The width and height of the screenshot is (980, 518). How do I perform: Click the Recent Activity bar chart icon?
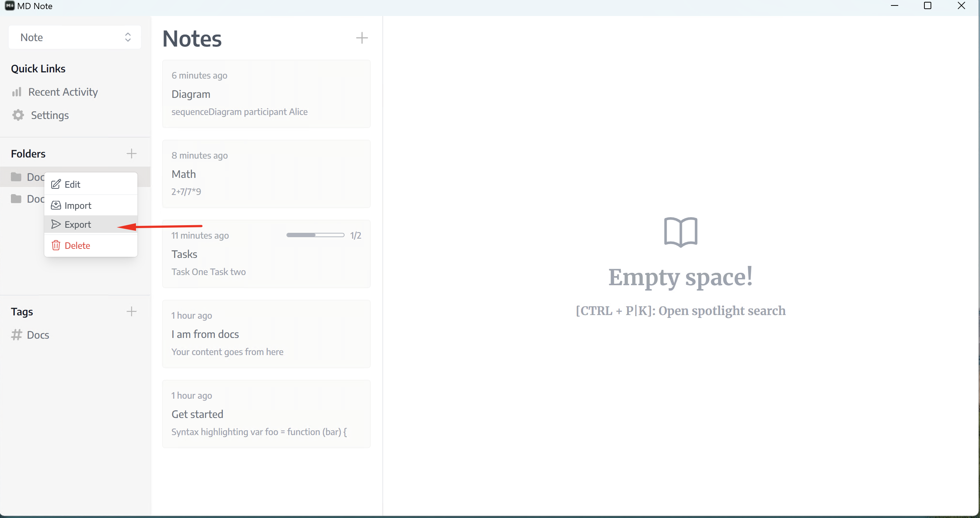pos(16,92)
